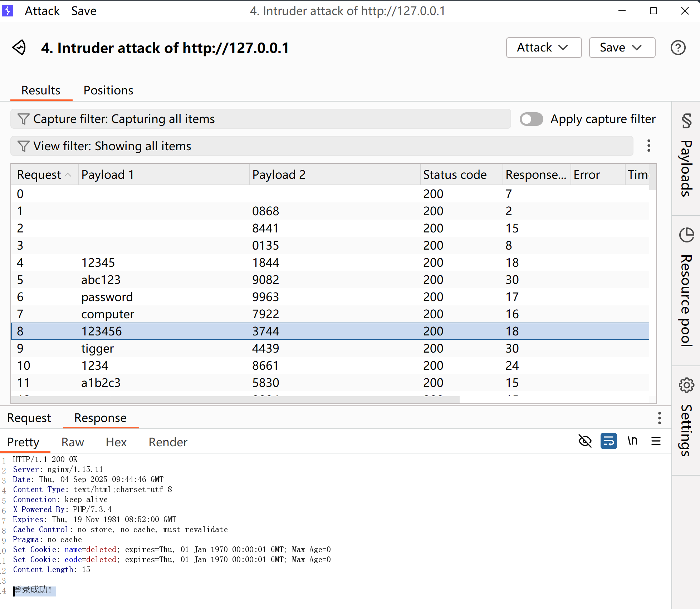Open response pane three-dot menu
The image size is (700, 609).
(659, 418)
